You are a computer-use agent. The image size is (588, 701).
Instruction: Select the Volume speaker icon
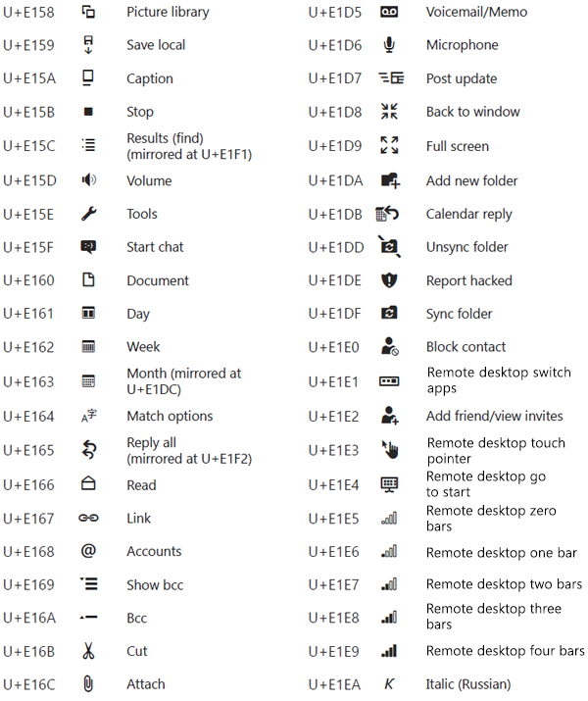click(x=88, y=180)
